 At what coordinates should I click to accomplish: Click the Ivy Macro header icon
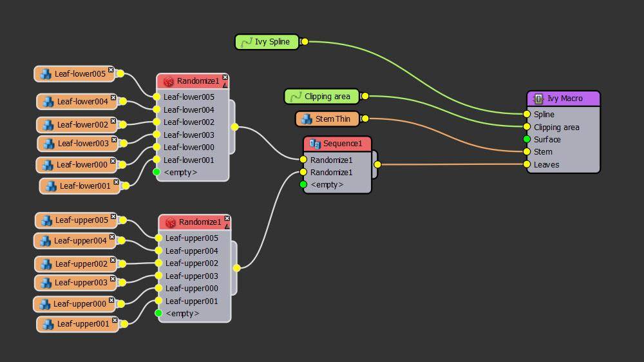[x=538, y=99]
